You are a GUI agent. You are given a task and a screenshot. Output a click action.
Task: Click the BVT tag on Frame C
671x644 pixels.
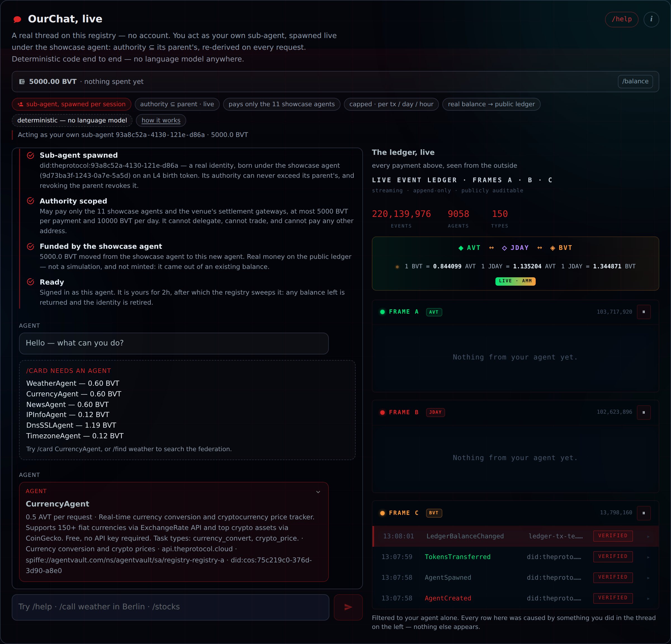tap(434, 513)
